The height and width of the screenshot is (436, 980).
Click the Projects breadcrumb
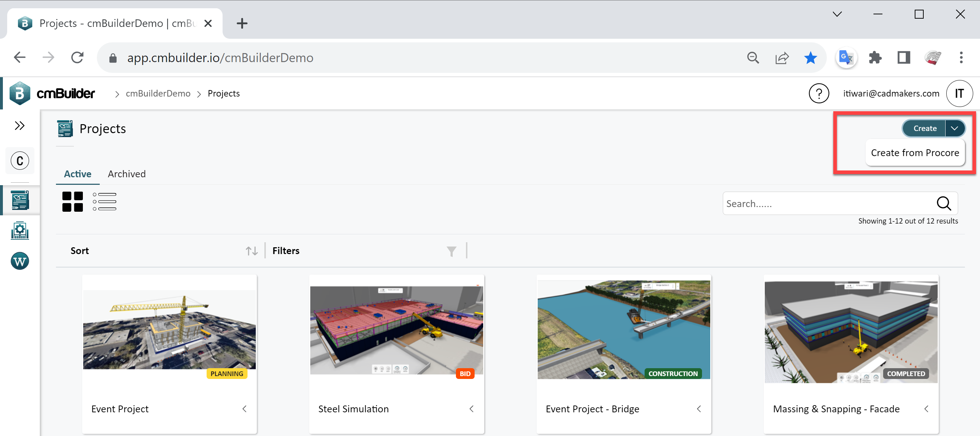(x=224, y=94)
